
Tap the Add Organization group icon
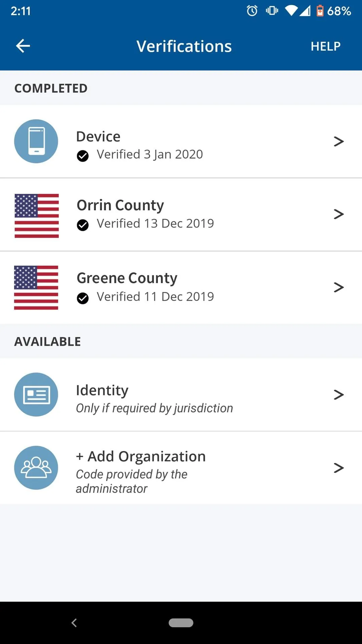click(36, 468)
